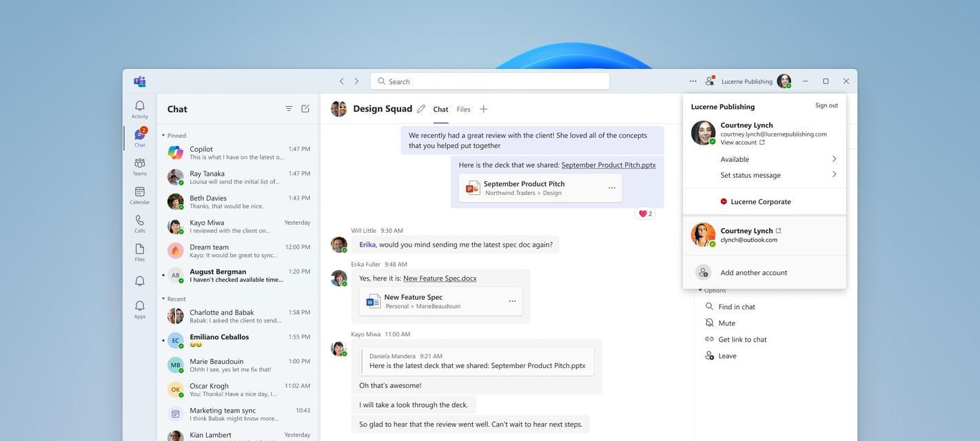
Task: Open the Activity feed
Action: tap(140, 110)
